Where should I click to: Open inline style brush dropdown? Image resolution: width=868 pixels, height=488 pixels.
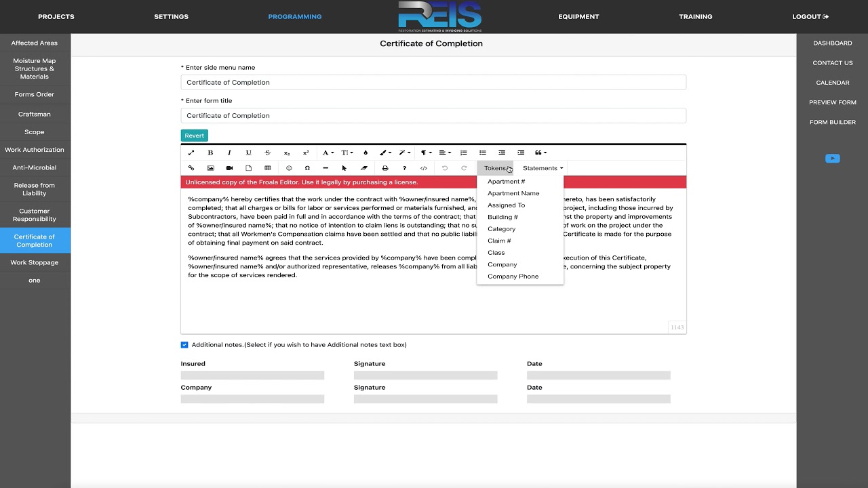[x=385, y=152]
